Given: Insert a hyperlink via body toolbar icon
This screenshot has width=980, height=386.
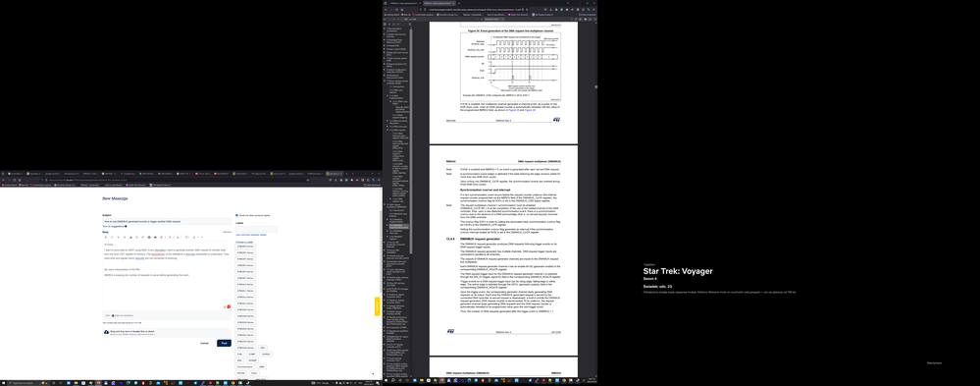Looking at the screenshot, I should coord(142,237).
